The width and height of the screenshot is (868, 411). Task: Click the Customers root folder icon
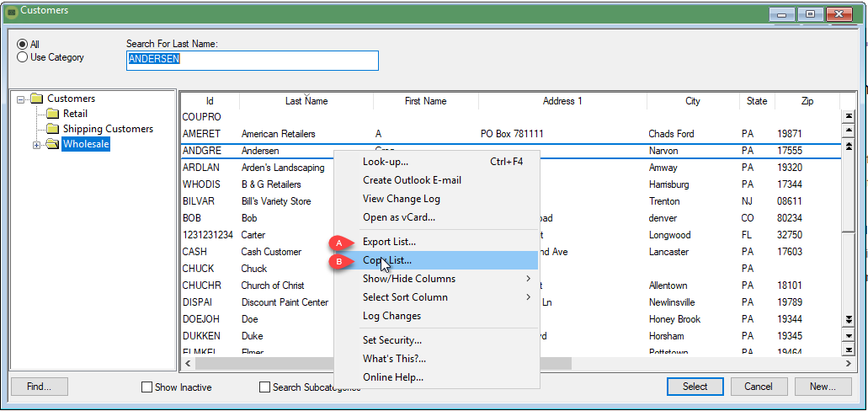(x=37, y=99)
